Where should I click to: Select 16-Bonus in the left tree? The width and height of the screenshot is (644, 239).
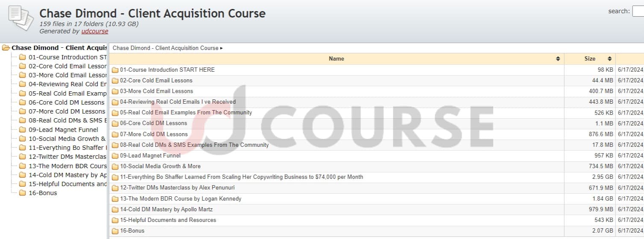tap(42, 193)
